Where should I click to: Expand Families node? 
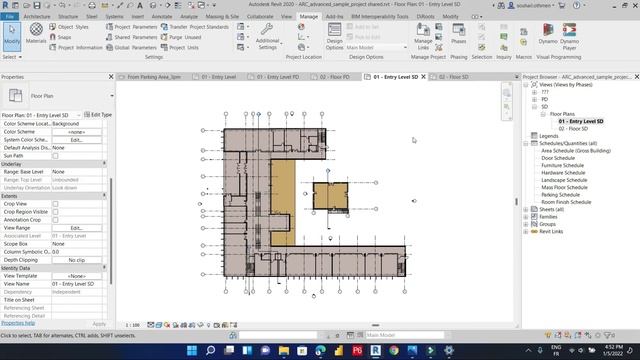click(526, 217)
